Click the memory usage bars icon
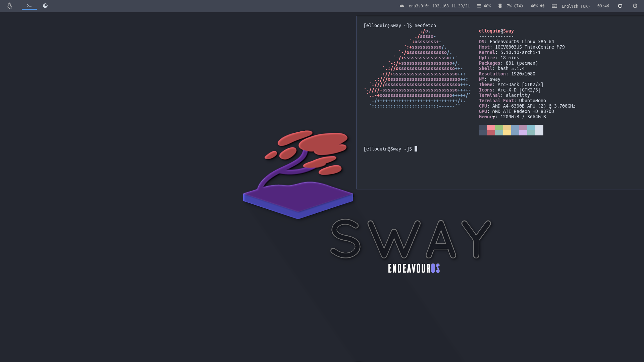644x362 pixels. [x=479, y=6]
